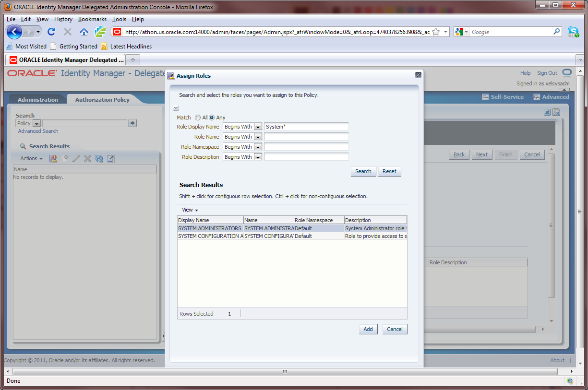
Task: Click the Most Visited bookmarks icon
Action: (9, 47)
